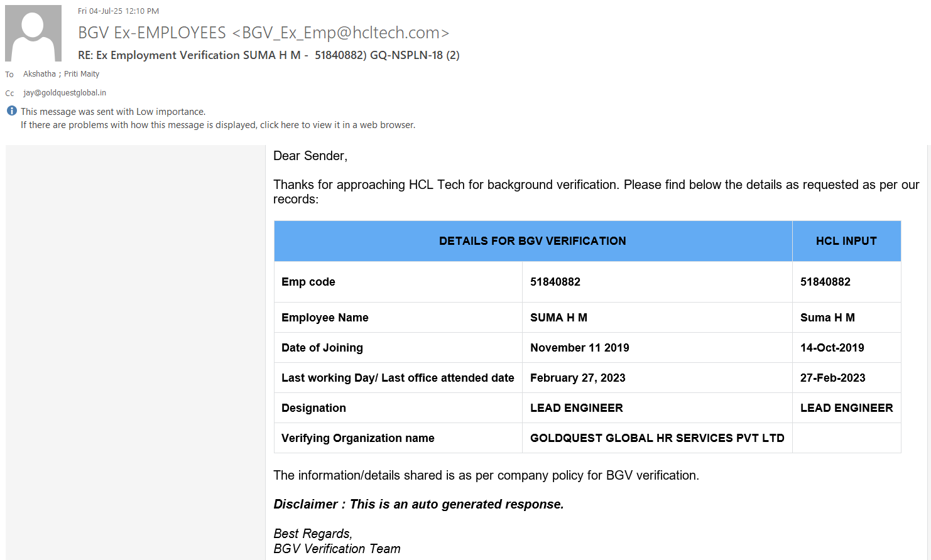Click the auto generated Disclaimer text
Viewport: 931px width, 560px height.
click(418, 504)
